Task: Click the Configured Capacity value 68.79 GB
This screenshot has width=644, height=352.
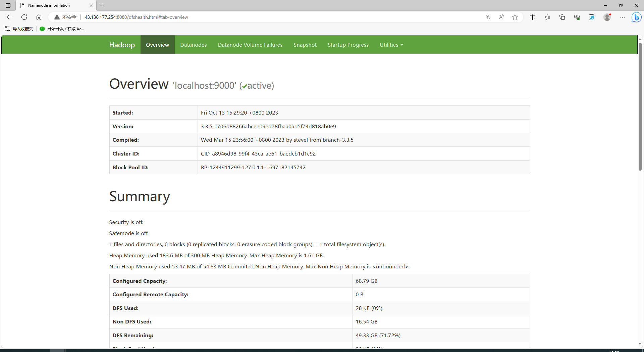Action: pyautogui.click(x=367, y=281)
